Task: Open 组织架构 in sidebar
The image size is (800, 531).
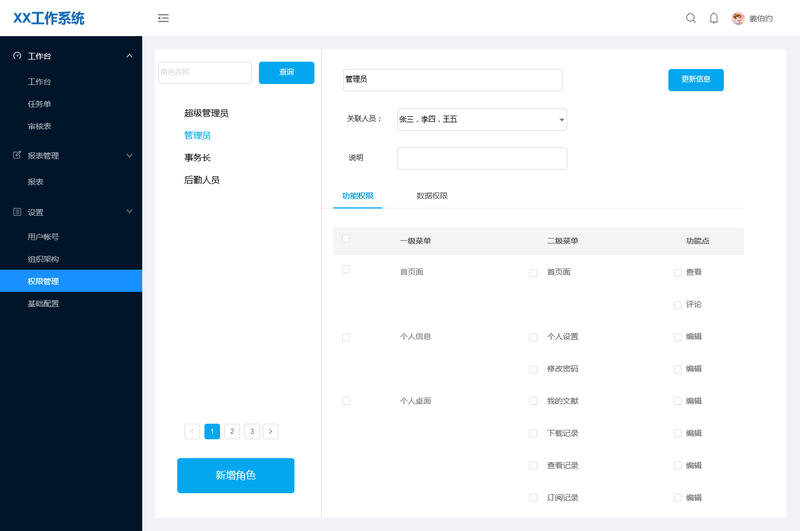Action: point(43,259)
